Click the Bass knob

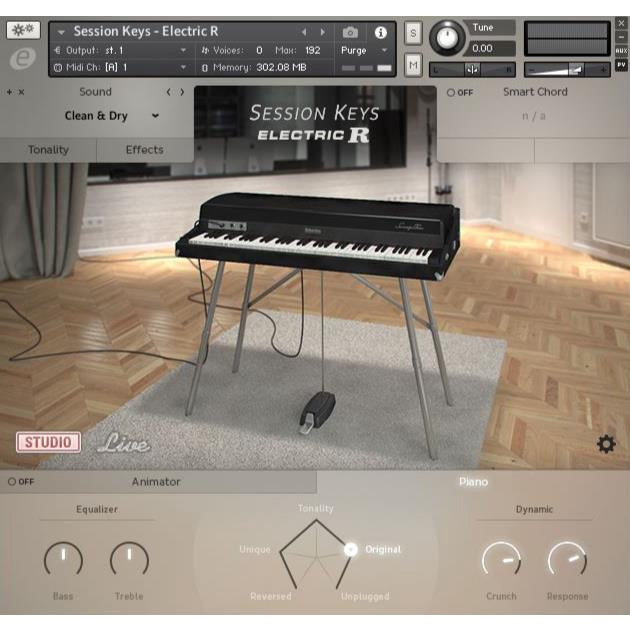[63, 560]
